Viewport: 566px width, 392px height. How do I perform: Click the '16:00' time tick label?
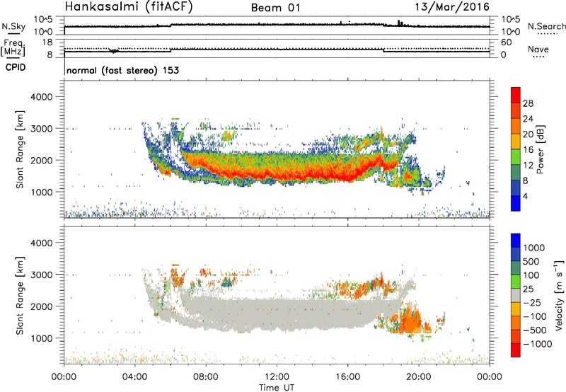(347, 377)
